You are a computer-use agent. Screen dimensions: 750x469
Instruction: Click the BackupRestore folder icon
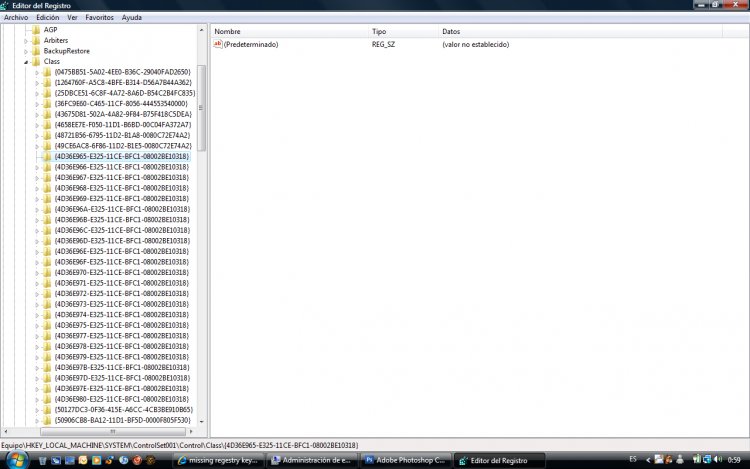click(35, 51)
